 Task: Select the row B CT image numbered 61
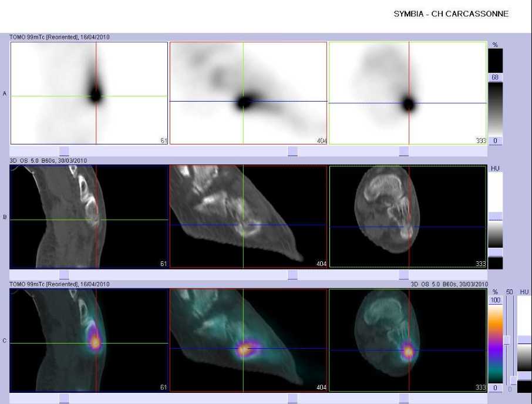pyautogui.click(x=89, y=217)
